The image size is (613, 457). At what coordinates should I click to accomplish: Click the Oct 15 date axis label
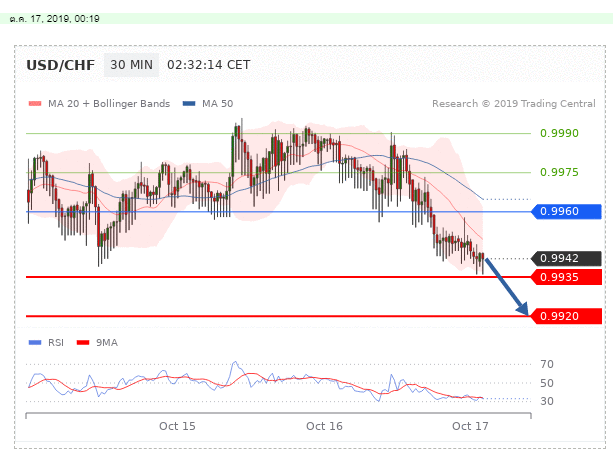point(177,426)
